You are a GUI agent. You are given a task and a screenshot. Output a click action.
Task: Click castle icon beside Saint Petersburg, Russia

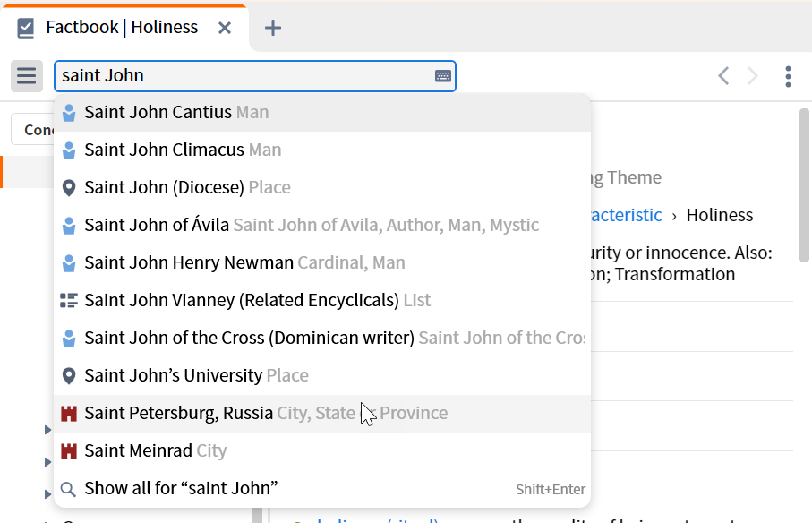coord(69,413)
